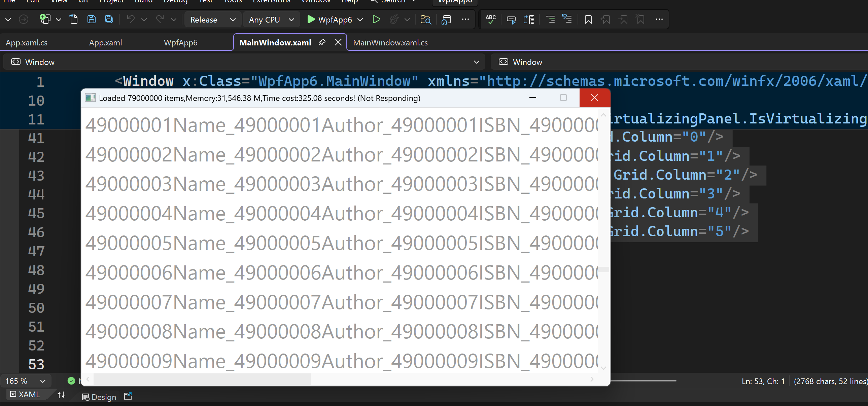Image resolution: width=868 pixels, height=406 pixels.
Task: Pin the MainWindow.xaml tab
Action: [x=322, y=42]
